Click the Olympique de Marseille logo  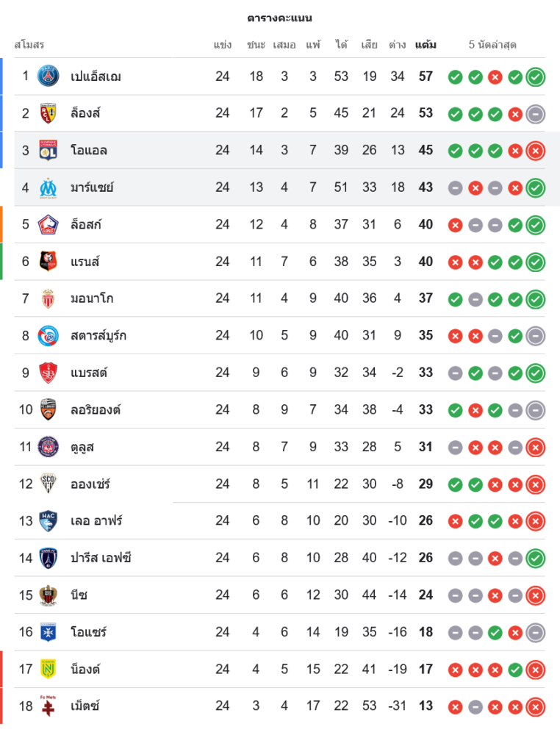point(49,187)
